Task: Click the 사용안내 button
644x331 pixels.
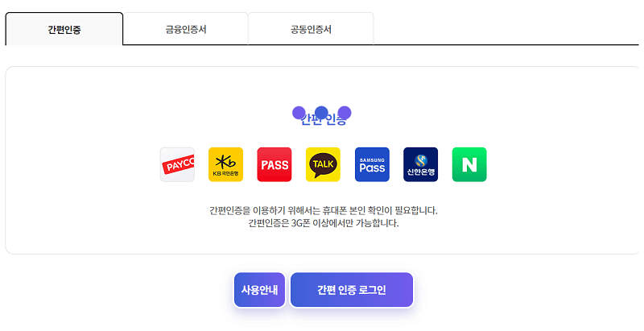Action: point(259,290)
